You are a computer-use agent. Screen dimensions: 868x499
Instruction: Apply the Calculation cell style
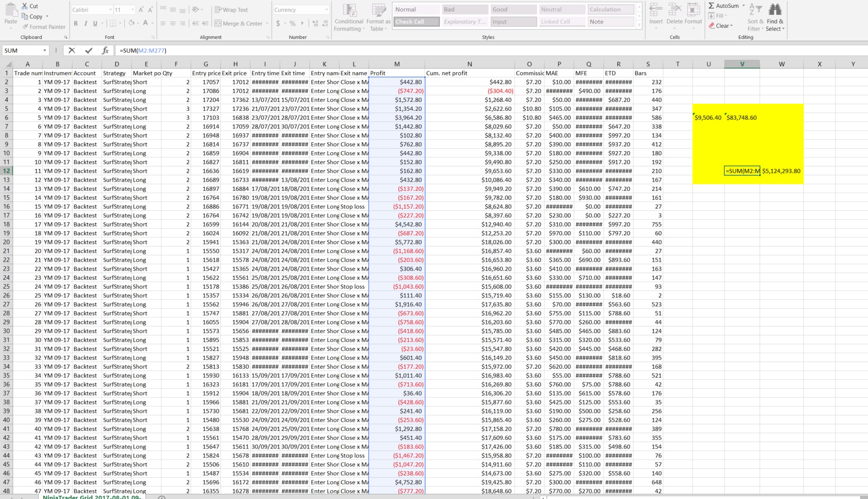[x=611, y=9]
